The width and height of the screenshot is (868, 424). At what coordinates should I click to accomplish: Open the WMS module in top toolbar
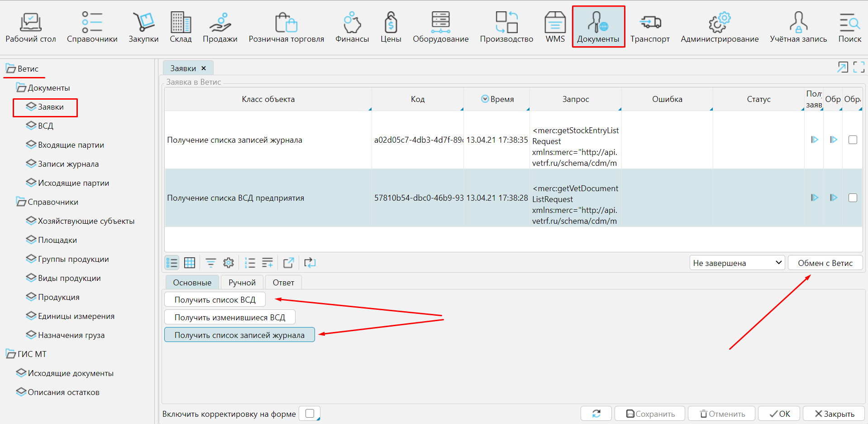point(555,27)
